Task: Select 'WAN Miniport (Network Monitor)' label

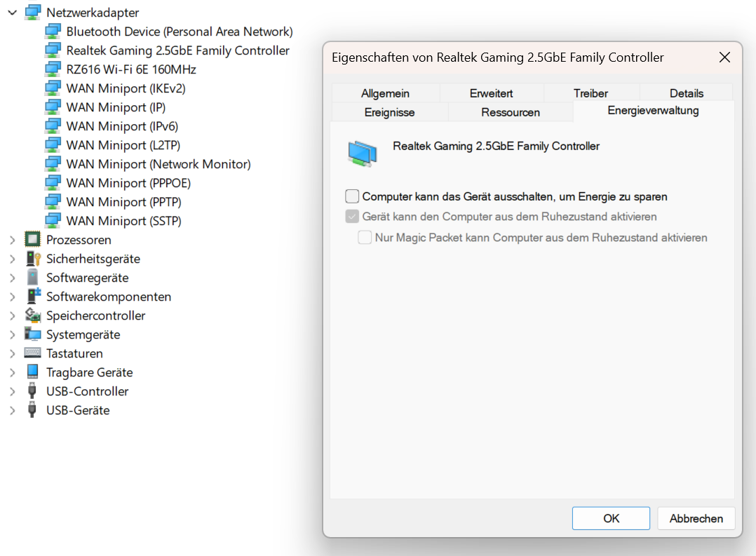Action: click(158, 164)
